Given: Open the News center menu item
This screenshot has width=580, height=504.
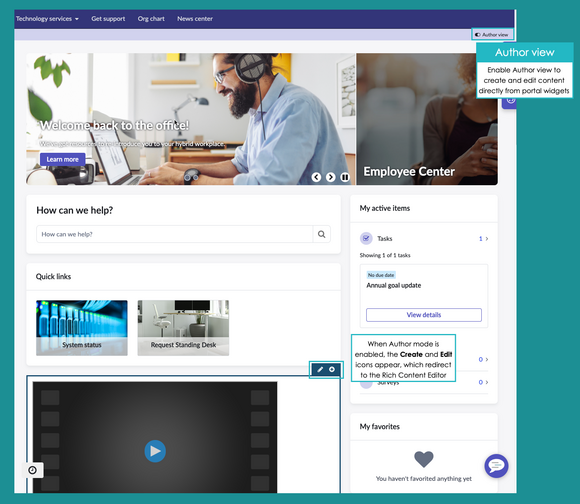Looking at the screenshot, I should click(x=195, y=18).
